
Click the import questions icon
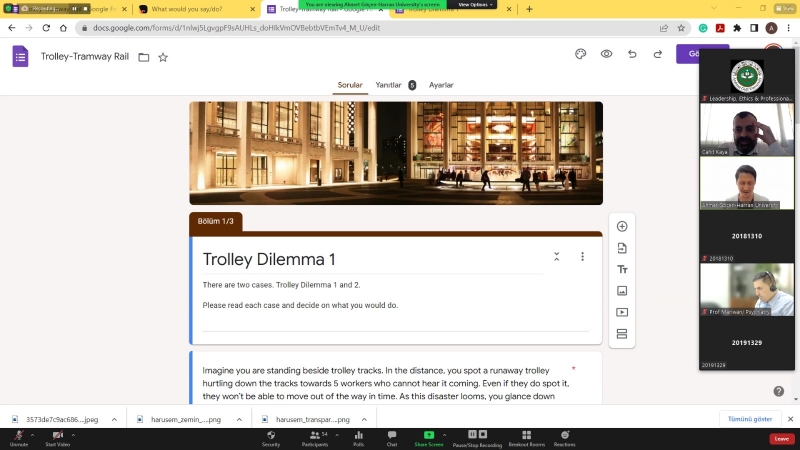tap(622, 248)
